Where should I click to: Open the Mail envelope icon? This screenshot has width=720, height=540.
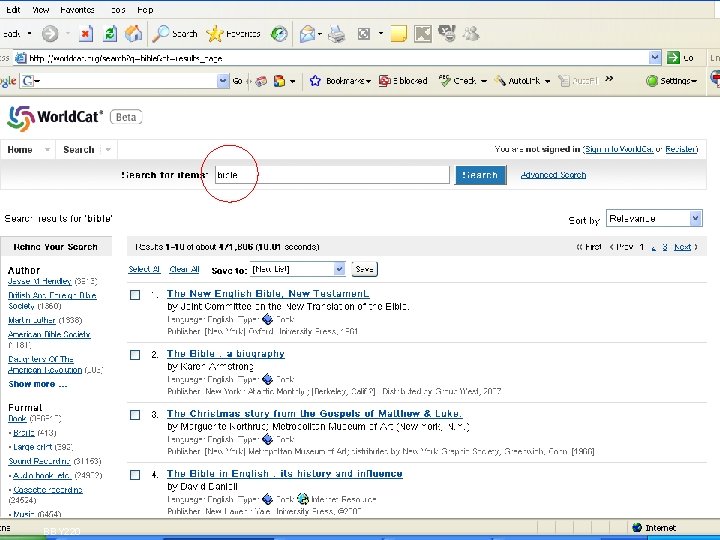coord(307,34)
